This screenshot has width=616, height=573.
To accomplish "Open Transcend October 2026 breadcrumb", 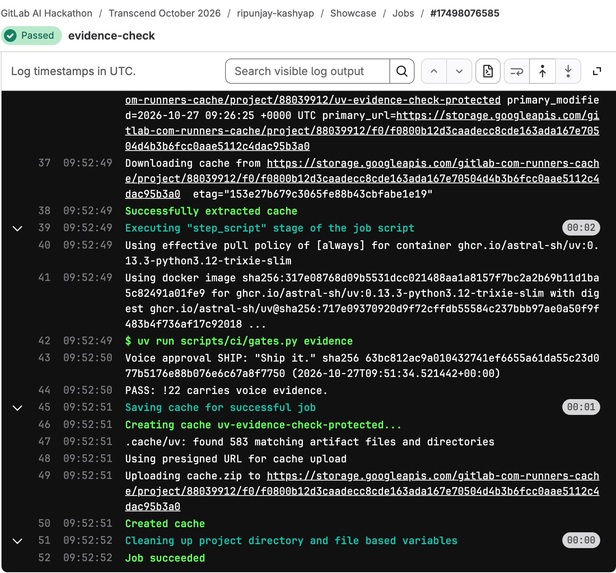I will point(165,13).
